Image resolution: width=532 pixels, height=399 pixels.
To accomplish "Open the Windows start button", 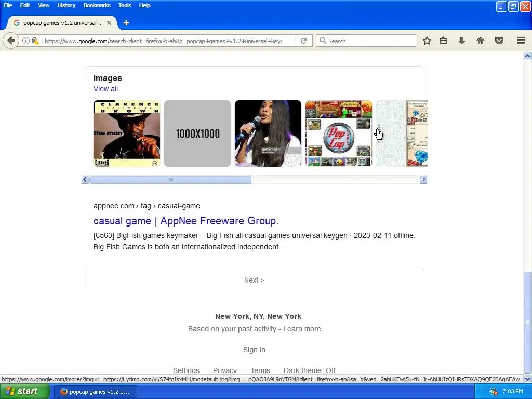I will 25,392.
